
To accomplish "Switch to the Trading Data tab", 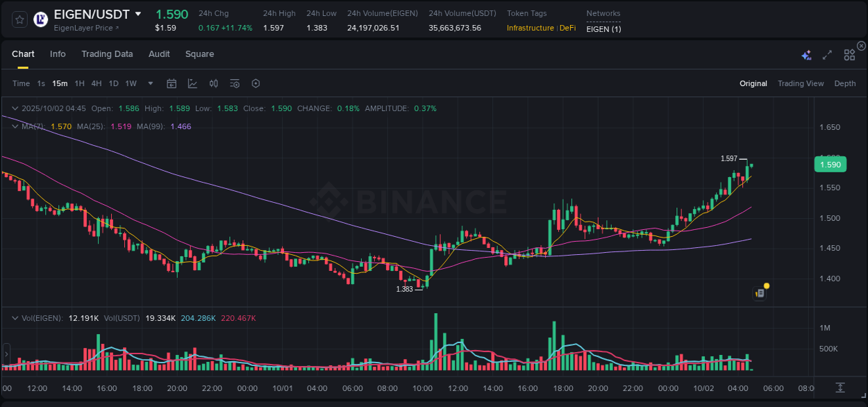I will [x=107, y=53].
